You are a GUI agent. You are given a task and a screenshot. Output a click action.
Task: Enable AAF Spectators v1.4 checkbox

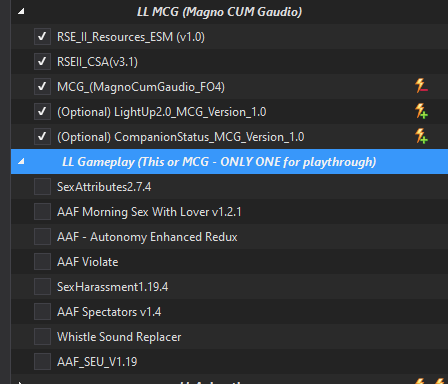42,312
